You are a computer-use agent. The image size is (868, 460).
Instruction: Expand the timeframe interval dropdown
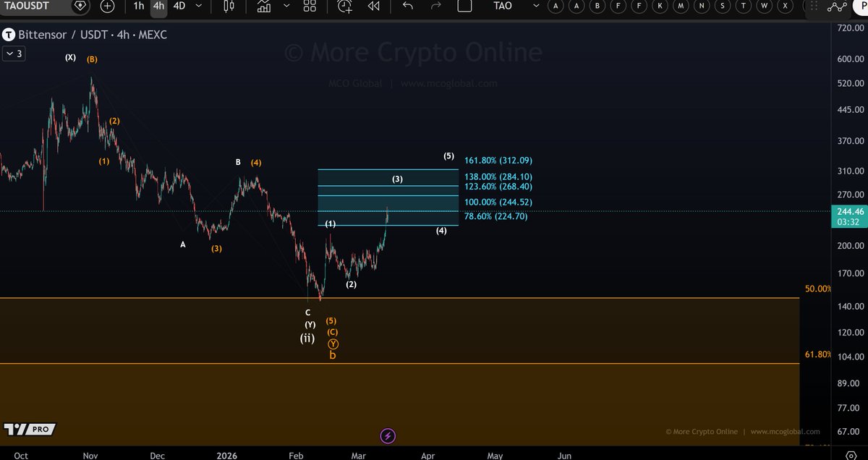(199, 6)
